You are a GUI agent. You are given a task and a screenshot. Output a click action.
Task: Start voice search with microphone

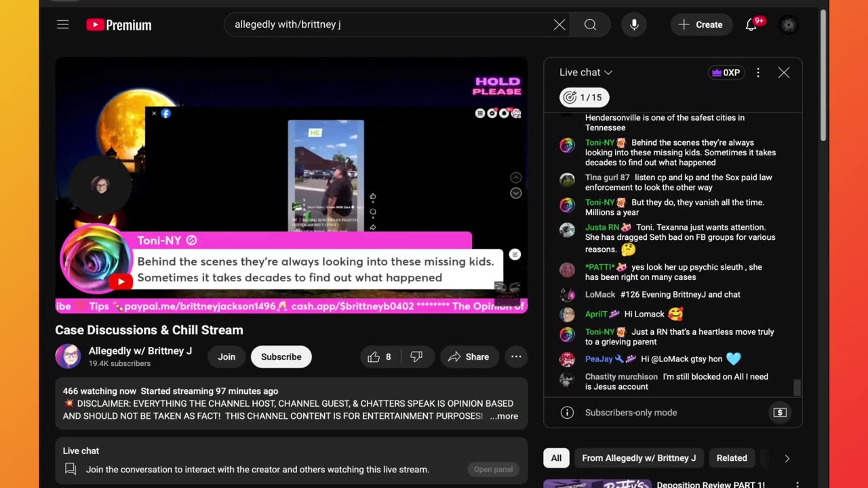pos(634,24)
